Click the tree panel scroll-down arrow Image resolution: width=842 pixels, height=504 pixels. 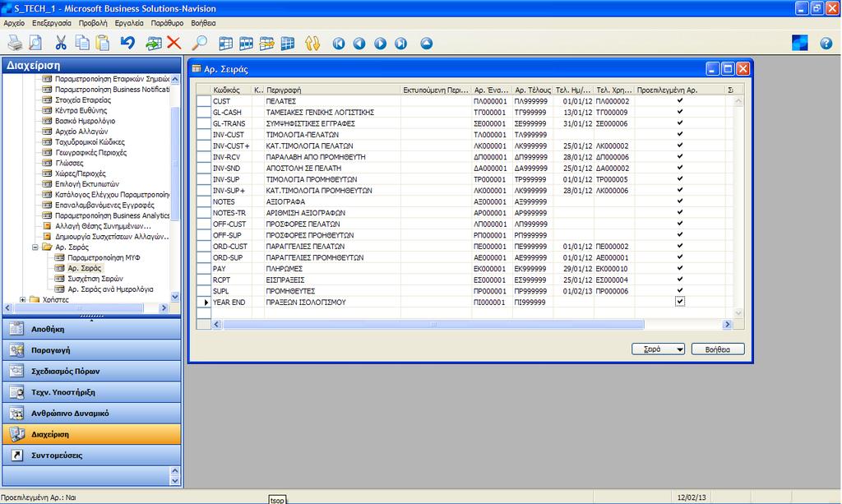click(175, 297)
